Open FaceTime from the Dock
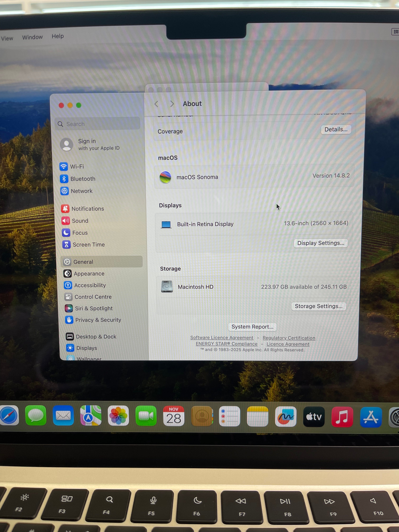Screen dimensions: 399x532 [146, 416]
